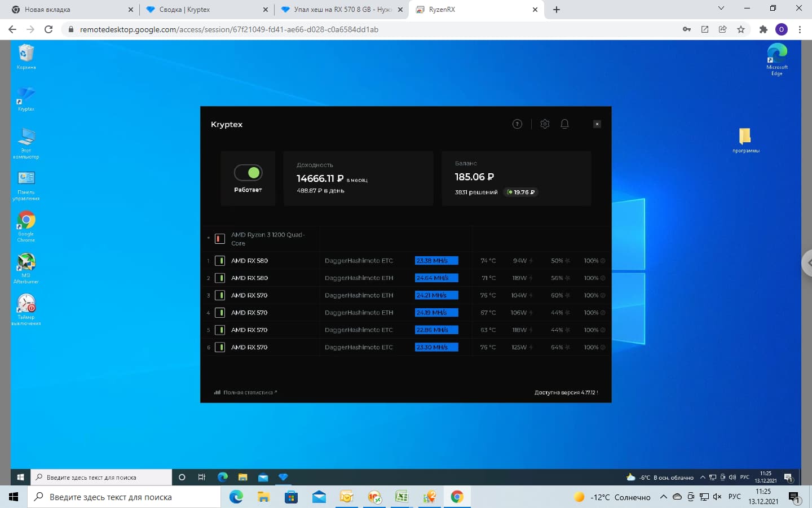Click the 19.76 ₽ payout button
This screenshot has height=508, width=812.
pyautogui.click(x=521, y=192)
